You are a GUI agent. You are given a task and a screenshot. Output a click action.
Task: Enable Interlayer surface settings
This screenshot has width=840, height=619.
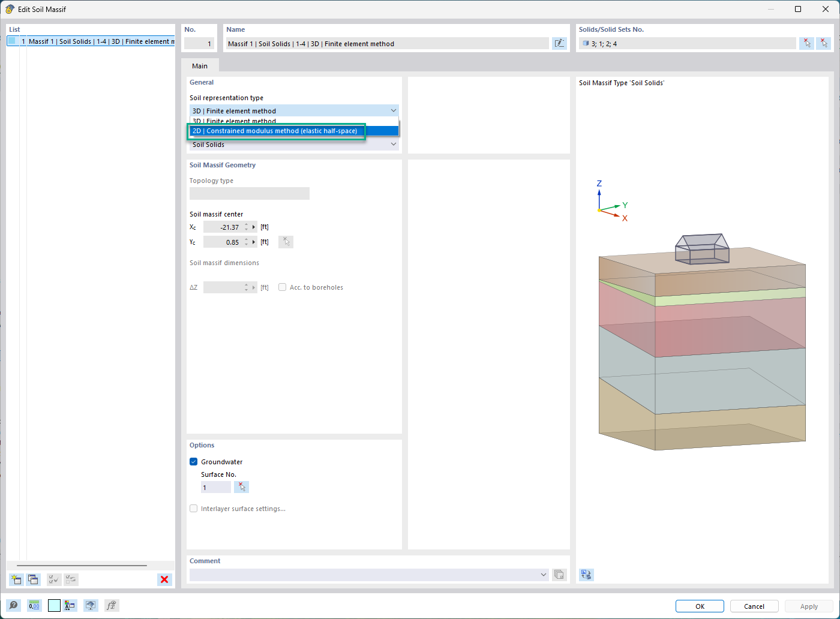tap(193, 508)
